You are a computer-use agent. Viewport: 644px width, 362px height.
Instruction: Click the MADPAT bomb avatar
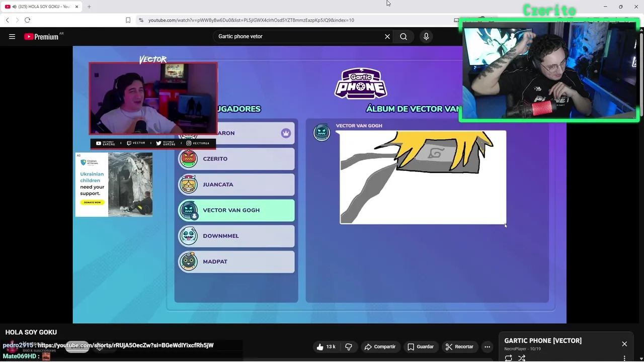click(x=189, y=261)
